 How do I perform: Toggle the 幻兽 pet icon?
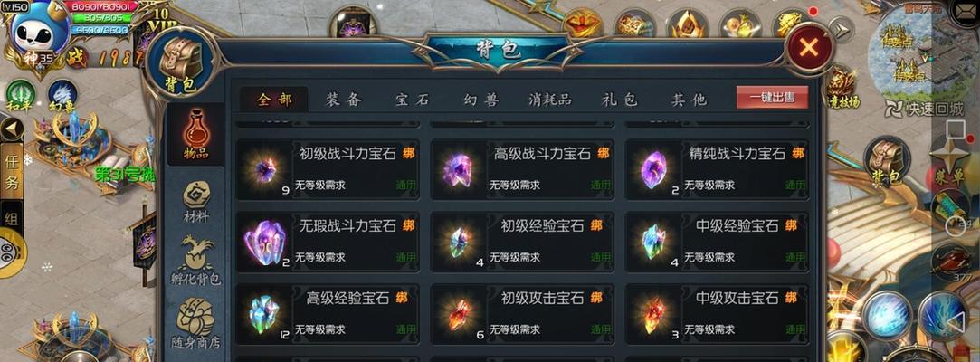(62, 97)
